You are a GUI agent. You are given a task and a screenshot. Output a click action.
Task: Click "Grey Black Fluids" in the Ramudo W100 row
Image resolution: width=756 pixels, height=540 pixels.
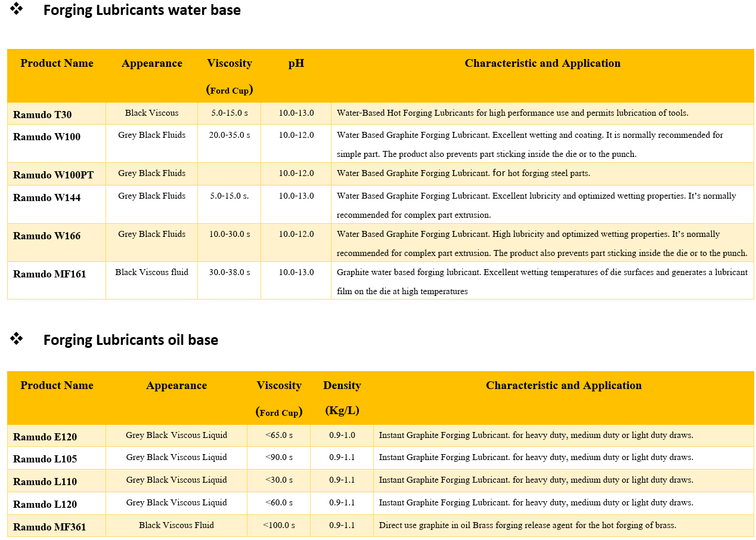click(151, 135)
